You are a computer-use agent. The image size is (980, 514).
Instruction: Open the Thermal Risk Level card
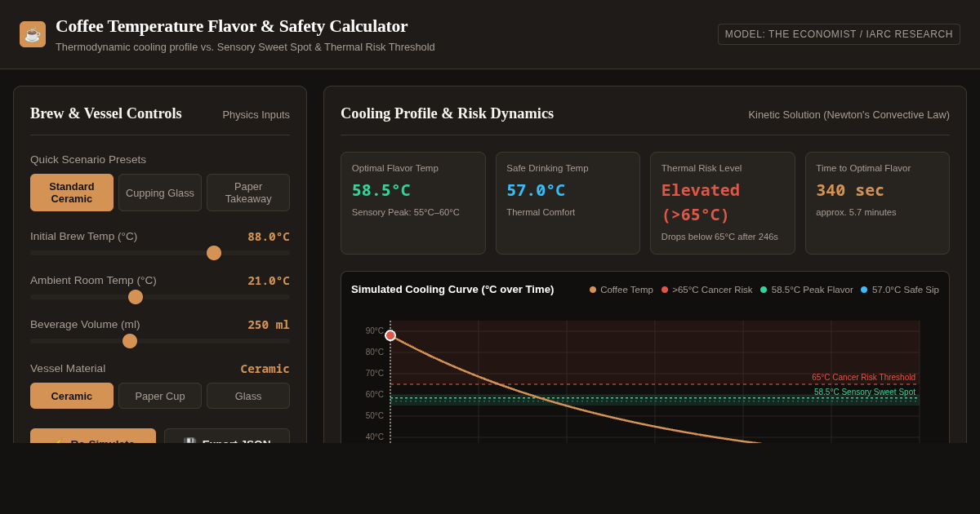pos(723,203)
